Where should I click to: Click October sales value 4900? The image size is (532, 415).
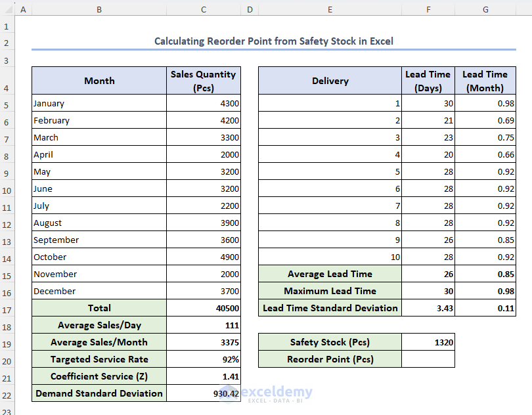click(x=204, y=257)
